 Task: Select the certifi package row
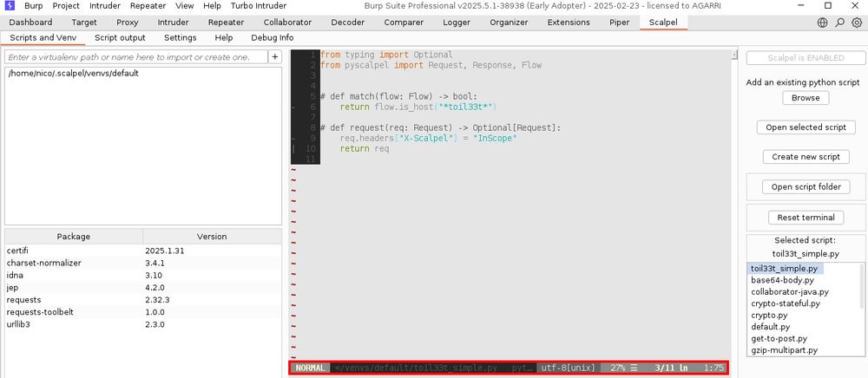143,251
